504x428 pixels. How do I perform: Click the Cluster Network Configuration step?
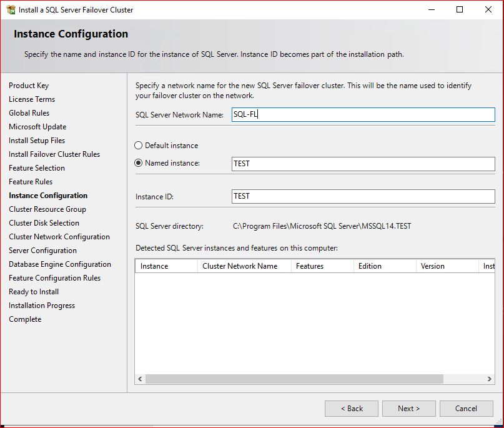tap(59, 237)
